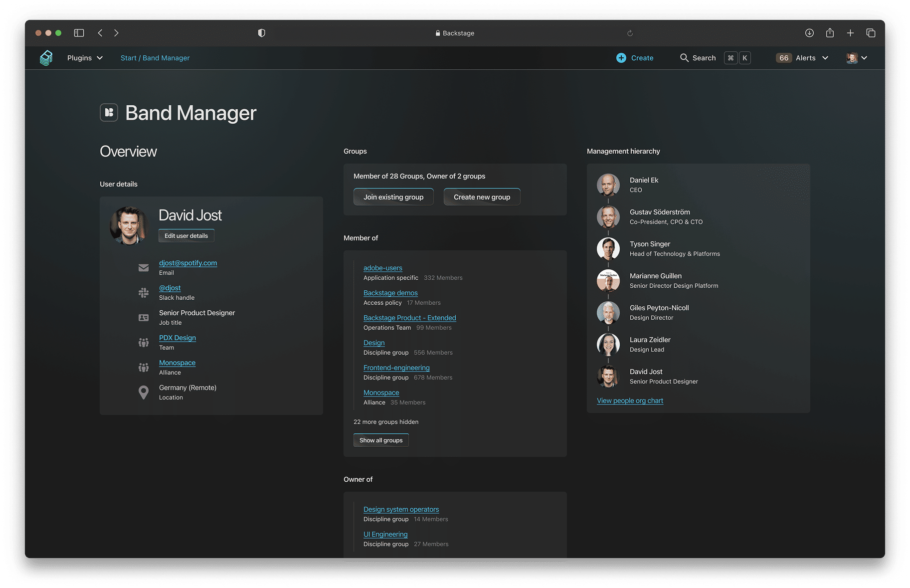910x588 pixels.
Task: Click Giles Peyton-Nicoll's avatar
Action: coord(608,313)
